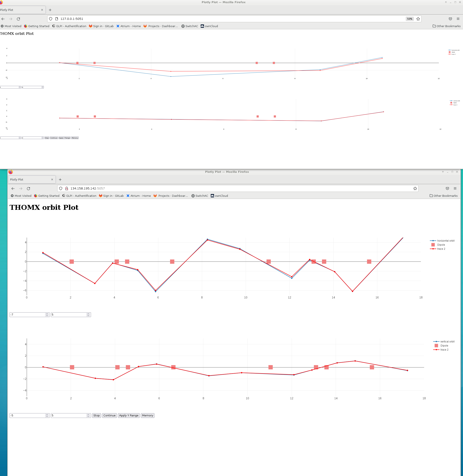Screen dimensions: 463x476
Task: Open hamburger menu in lower Firefox window
Action: point(455,188)
